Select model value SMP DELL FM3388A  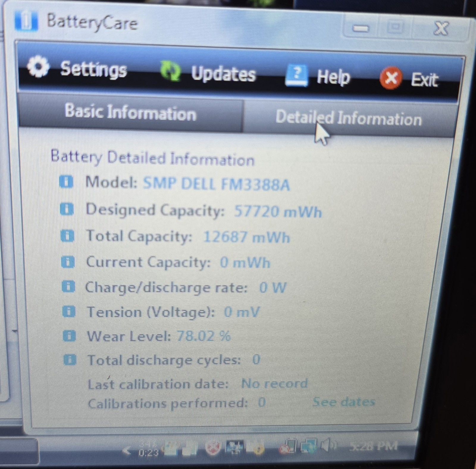[x=217, y=184]
